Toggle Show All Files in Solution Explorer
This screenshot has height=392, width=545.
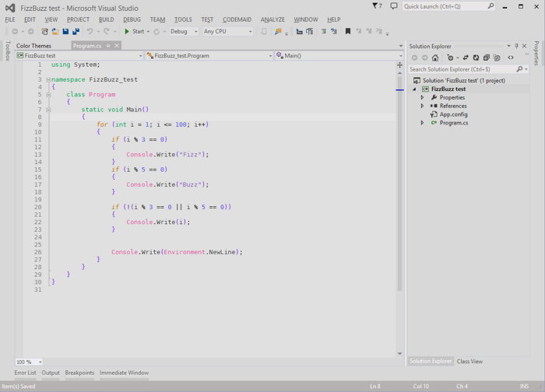(x=497, y=58)
